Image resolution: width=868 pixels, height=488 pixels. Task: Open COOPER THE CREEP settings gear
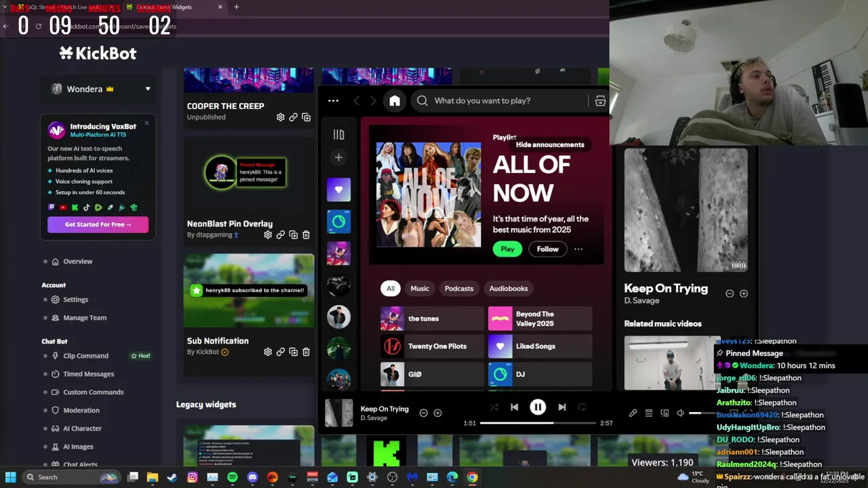point(280,117)
